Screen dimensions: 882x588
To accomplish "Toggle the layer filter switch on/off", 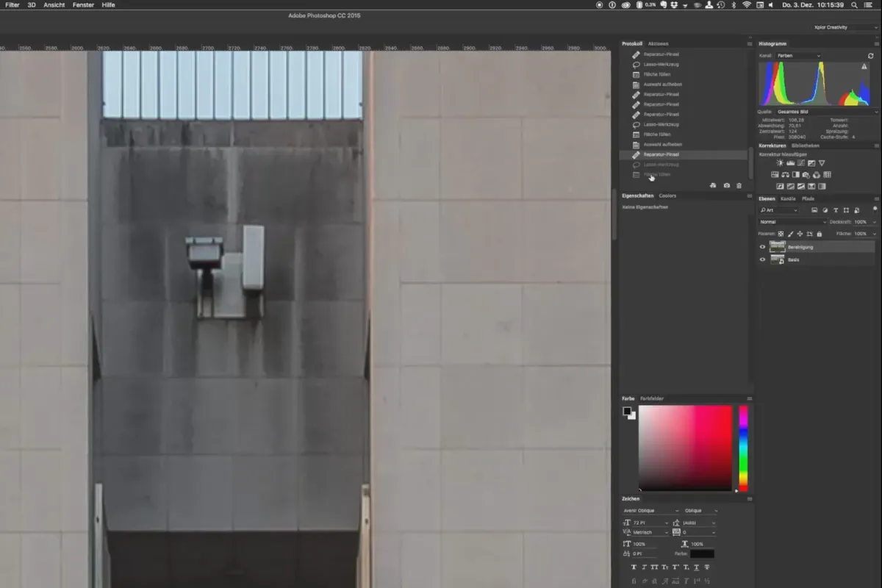I will click(x=875, y=209).
